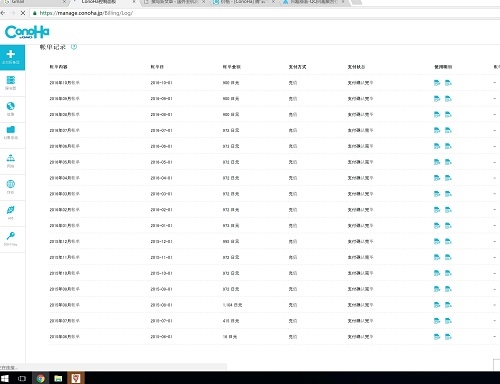Select the 2016-04-01 date cell
The image size is (500, 384).
tap(161, 178)
